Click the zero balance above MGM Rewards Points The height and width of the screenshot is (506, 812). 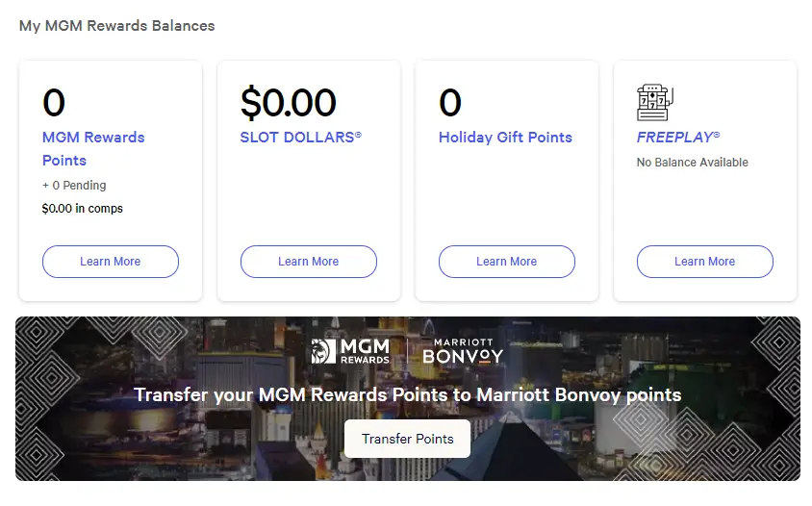pyautogui.click(x=54, y=102)
